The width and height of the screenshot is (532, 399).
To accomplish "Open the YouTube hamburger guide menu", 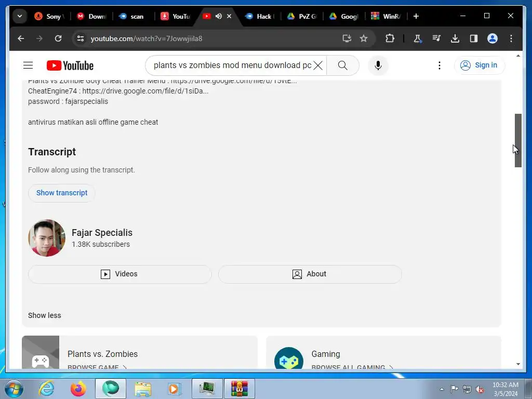I will click(x=28, y=65).
